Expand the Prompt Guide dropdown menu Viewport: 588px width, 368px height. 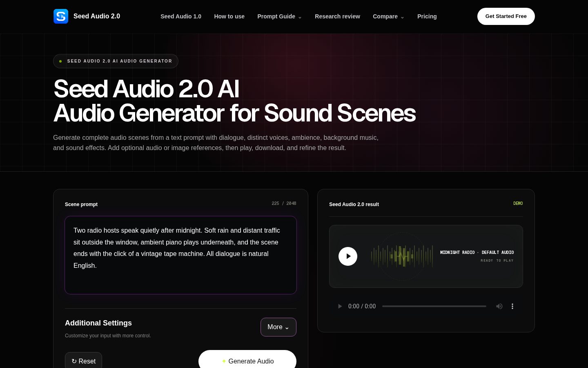coord(280,16)
